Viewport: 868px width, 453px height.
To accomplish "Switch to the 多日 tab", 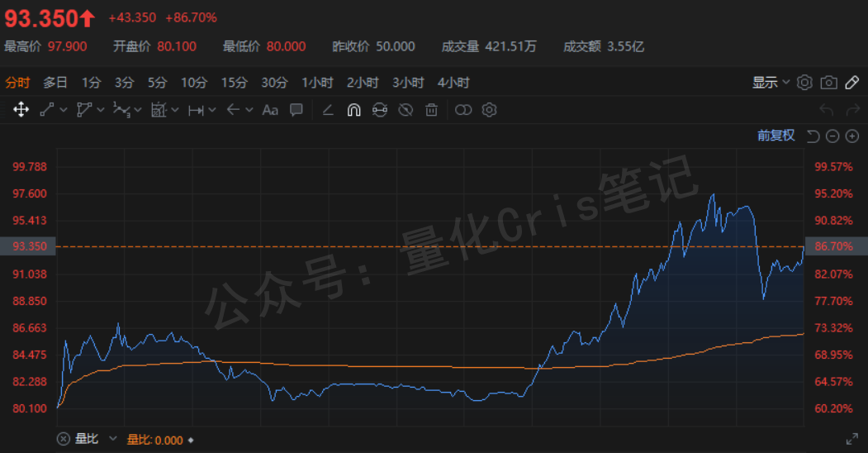I will pyautogui.click(x=55, y=83).
